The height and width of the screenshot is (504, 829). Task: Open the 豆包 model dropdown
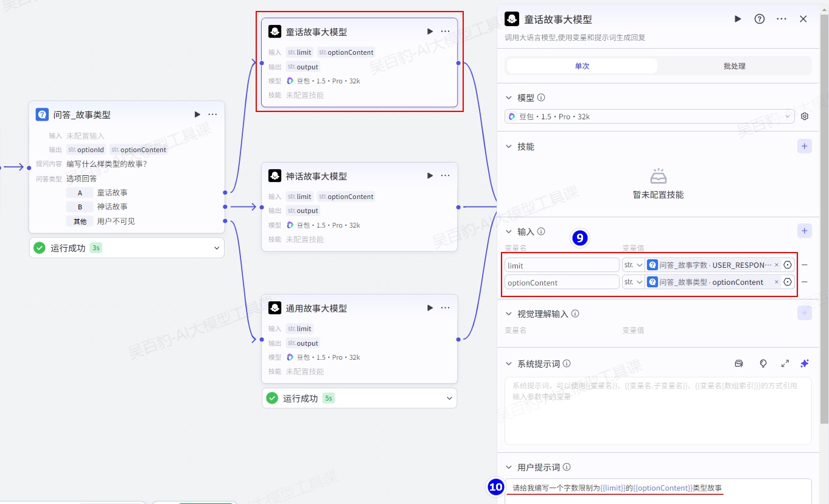click(649, 116)
